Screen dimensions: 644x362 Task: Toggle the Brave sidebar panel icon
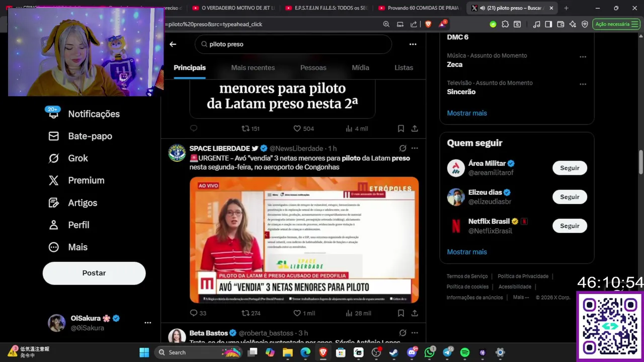tap(548, 24)
